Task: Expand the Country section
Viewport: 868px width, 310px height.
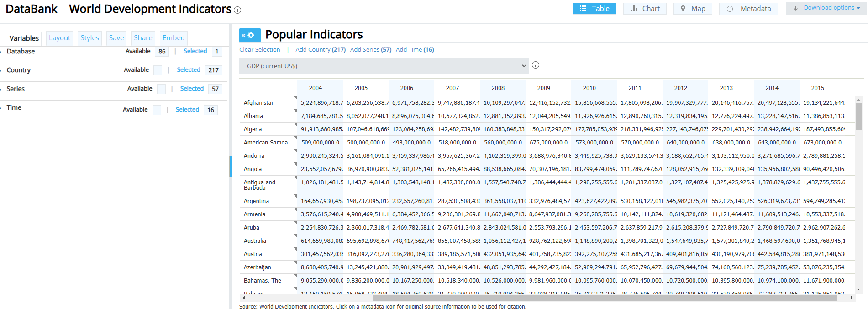Action: 19,70
